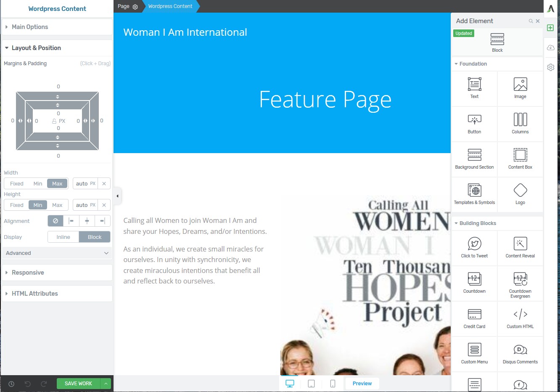The image size is (560, 392).
Task: Collapse the Building Blocks group
Action: click(x=497, y=223)
